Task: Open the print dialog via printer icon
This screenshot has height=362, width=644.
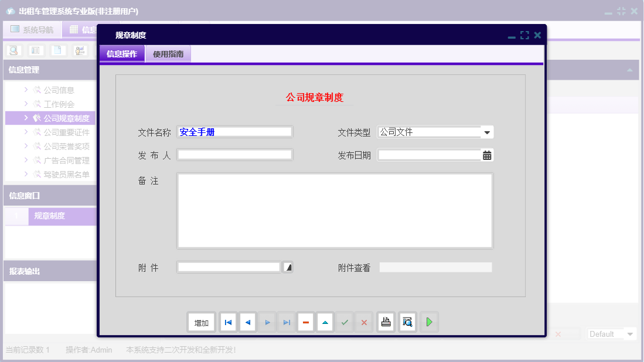Action: (386, 322)
